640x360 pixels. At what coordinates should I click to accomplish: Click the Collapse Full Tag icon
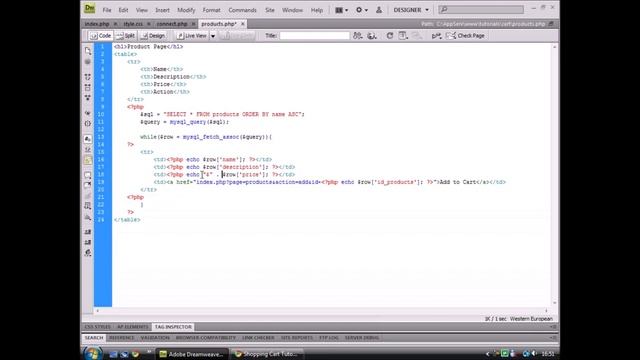click(88, 77)
